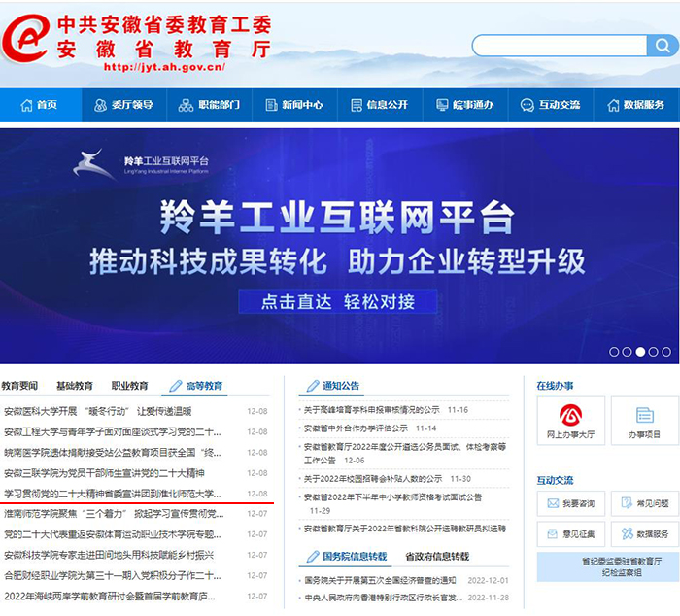Open the 委厅领导 menu
This screenshot has height=616, width=680.
click(123, 105)
